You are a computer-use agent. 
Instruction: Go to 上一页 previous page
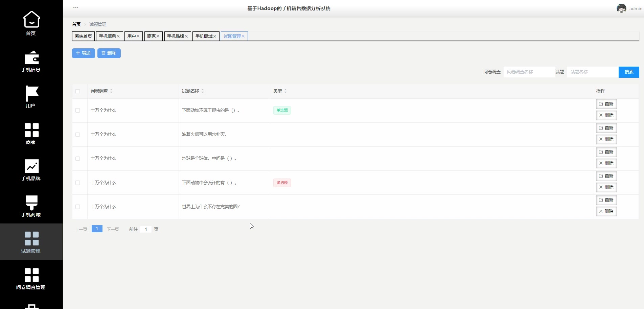(x=81, y=229)
